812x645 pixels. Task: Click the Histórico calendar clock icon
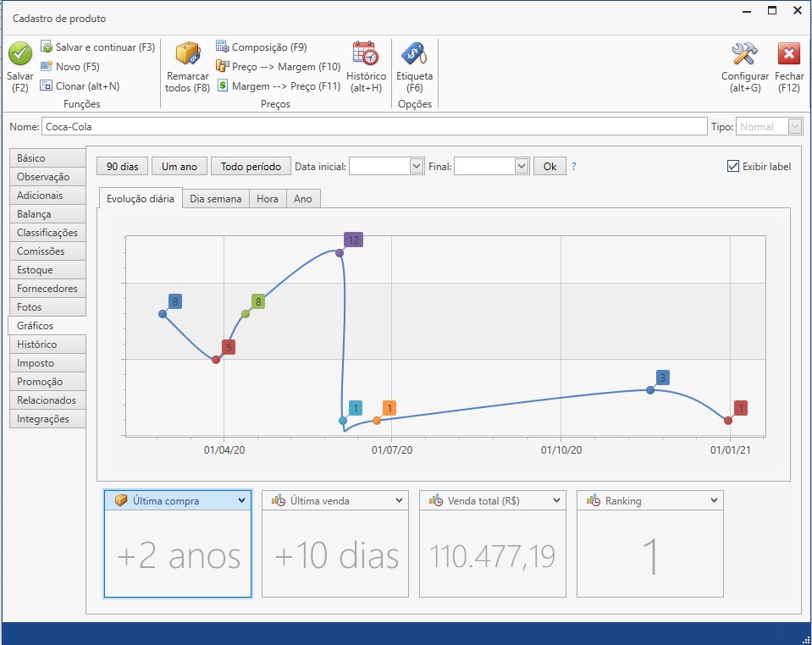click(366, 54)
